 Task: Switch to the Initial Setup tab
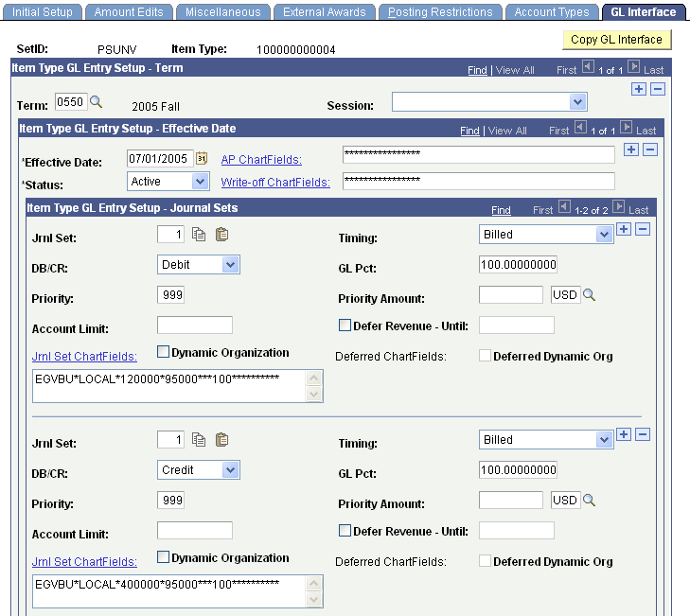(x=43, y=12)
